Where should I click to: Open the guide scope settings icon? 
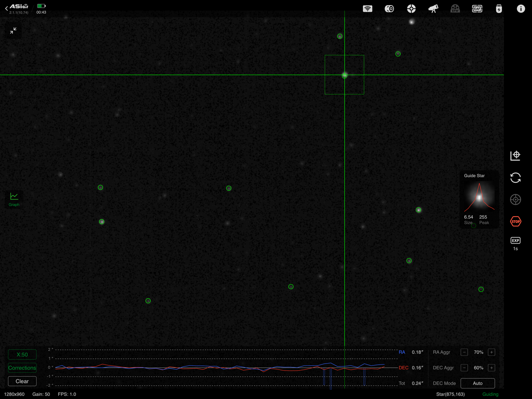[411, 9]
